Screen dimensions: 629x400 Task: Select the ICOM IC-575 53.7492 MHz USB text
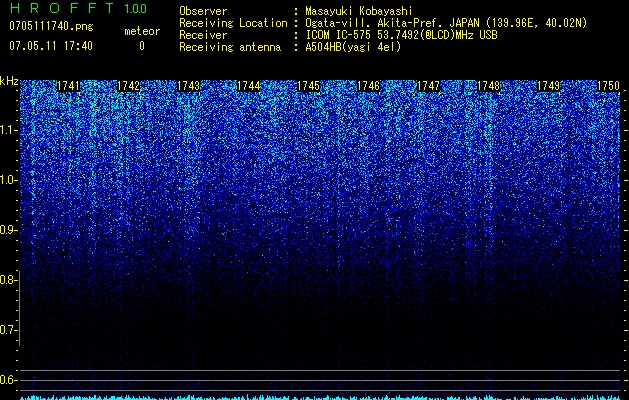tap(401, 35)
